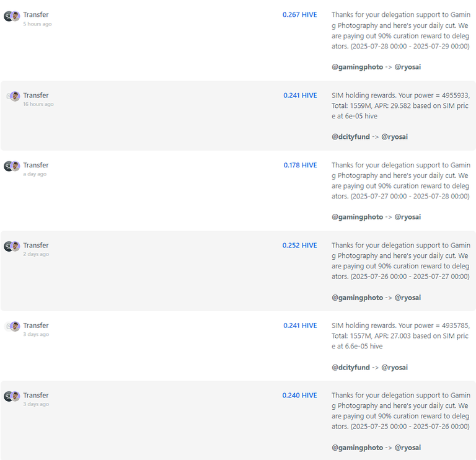Click the 0.241 HIVE amount from 16 hours ago
476x460 pixels.
click(300, 95)
